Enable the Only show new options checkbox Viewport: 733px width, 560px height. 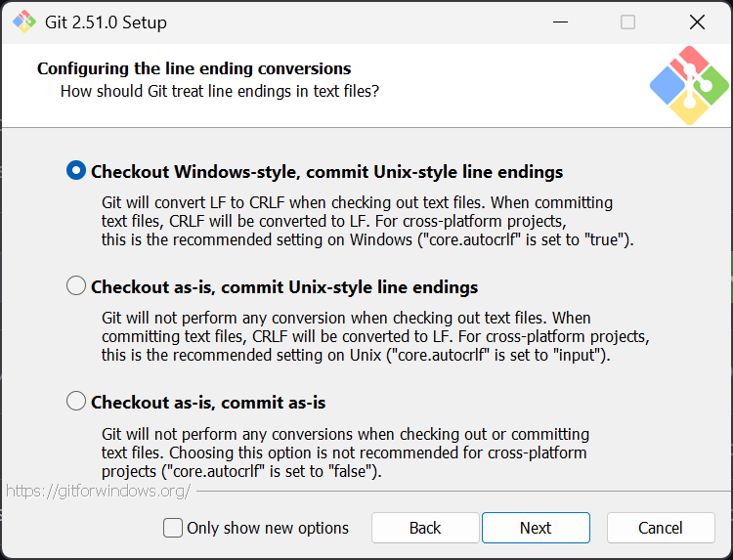click(x=173, y=528)
